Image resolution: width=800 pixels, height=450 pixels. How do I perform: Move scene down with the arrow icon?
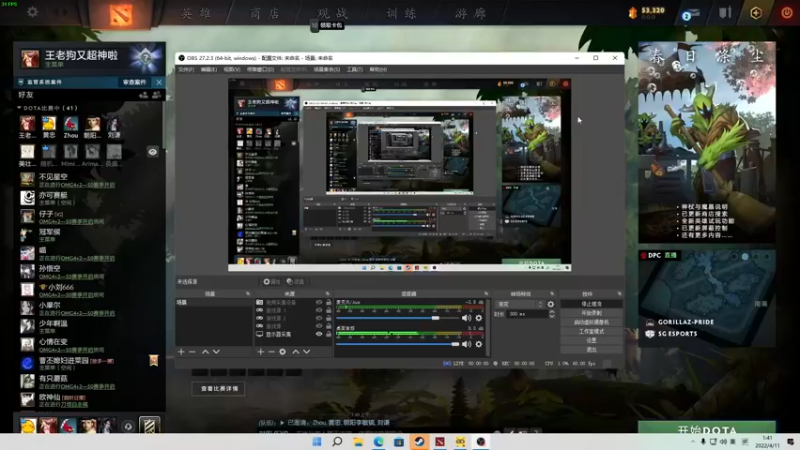(x=216, y=352)
